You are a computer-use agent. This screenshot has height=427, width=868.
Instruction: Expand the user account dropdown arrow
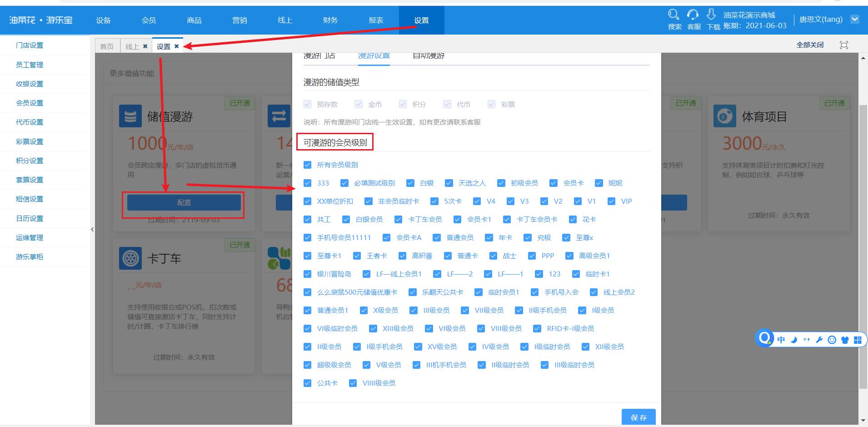tap(854, 19)
